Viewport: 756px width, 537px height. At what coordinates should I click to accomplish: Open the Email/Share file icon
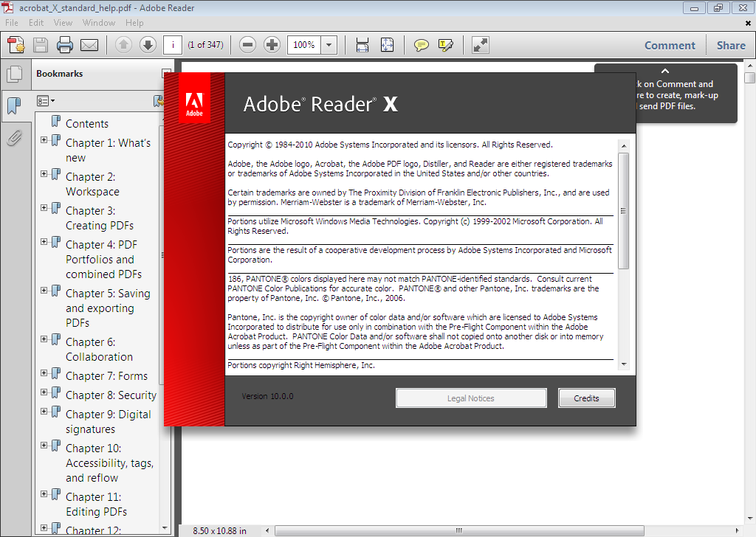[89, 45]
